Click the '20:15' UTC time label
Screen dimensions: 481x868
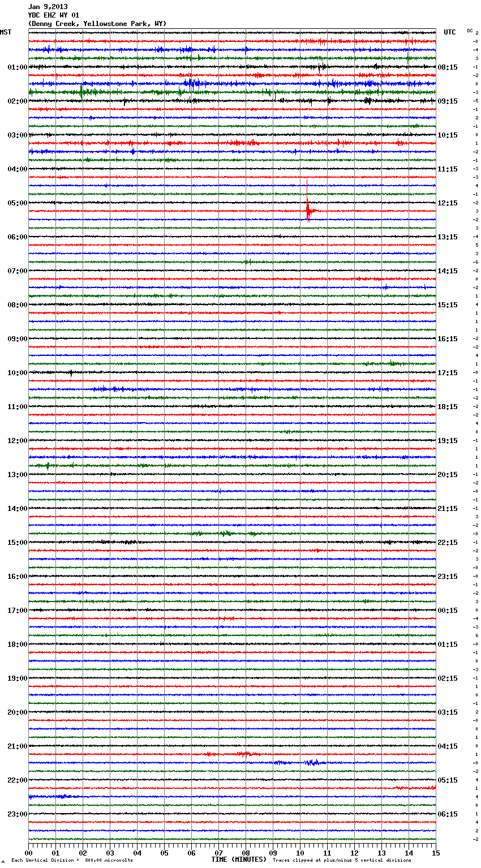[x=448, y=475]
